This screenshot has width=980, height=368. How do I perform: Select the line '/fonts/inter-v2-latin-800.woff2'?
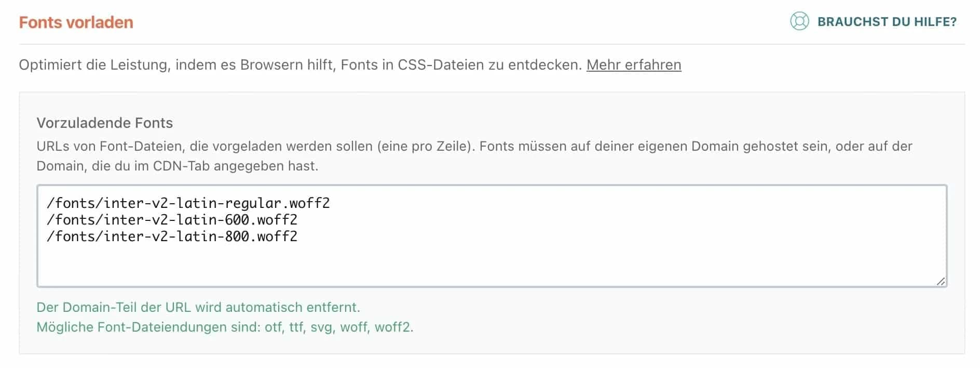[x=172, y=236]
